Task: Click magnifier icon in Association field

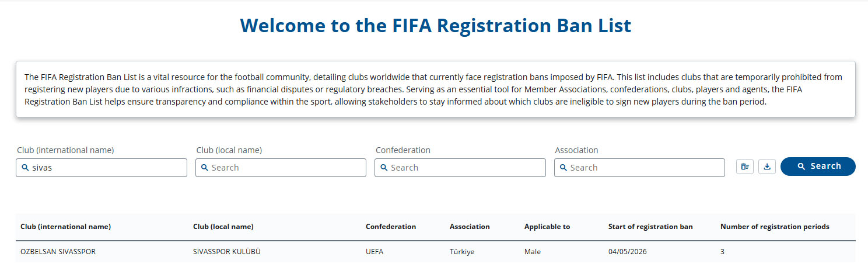Action: (x=563, y=168)
